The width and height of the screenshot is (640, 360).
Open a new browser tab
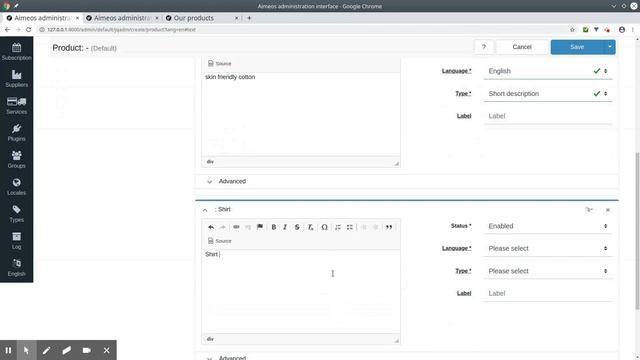click(x=249, y=18)
